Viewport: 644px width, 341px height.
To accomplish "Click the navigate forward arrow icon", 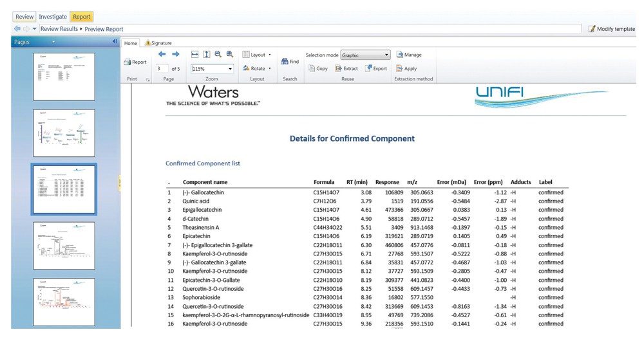I will 26,29.
